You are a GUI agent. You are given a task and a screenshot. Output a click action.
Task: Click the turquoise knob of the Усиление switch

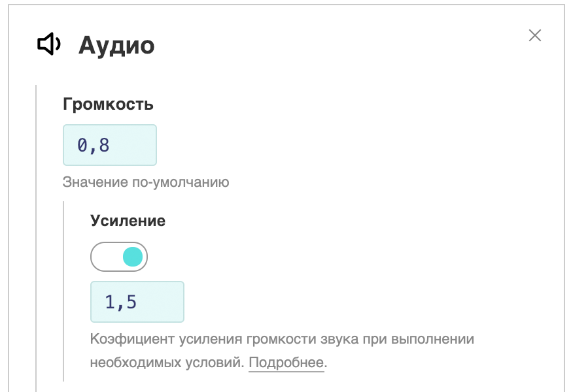(132, 257)
